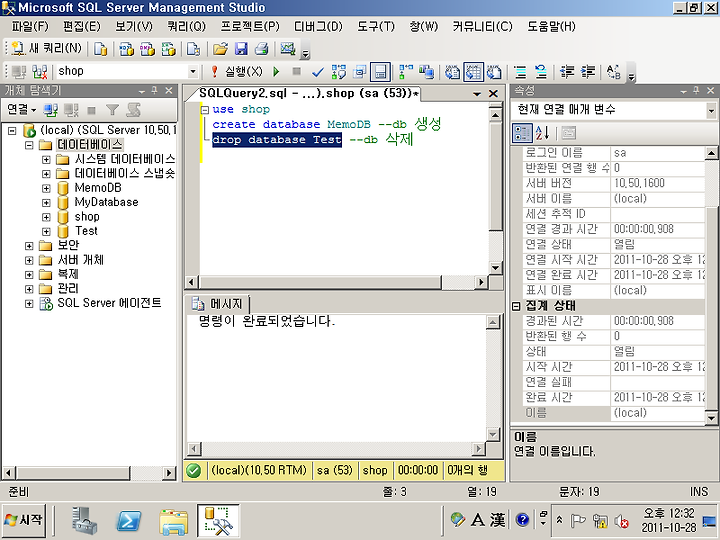Click the Specify Template Parameters icon
This screenshot has height=540, width=720.
613,72
